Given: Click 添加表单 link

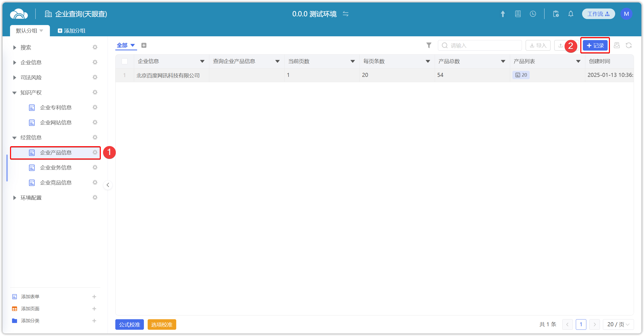Looking at the screenshot, I should pos(30,297).
